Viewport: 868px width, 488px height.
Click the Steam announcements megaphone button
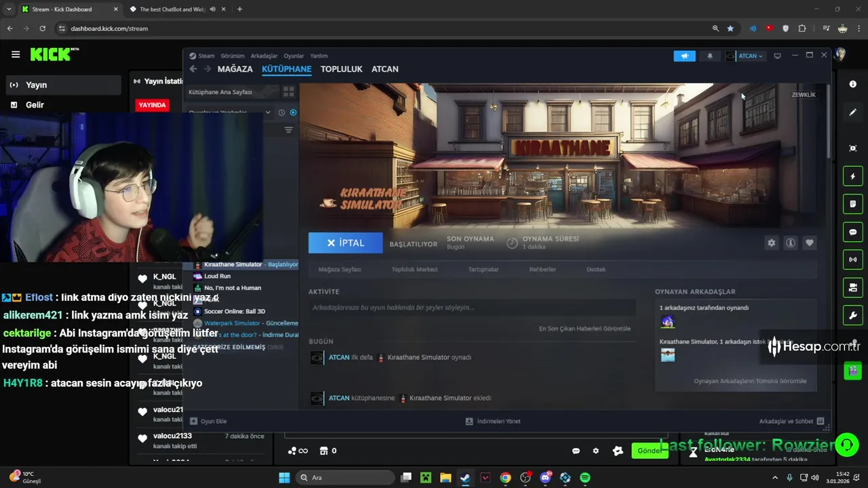684,56
